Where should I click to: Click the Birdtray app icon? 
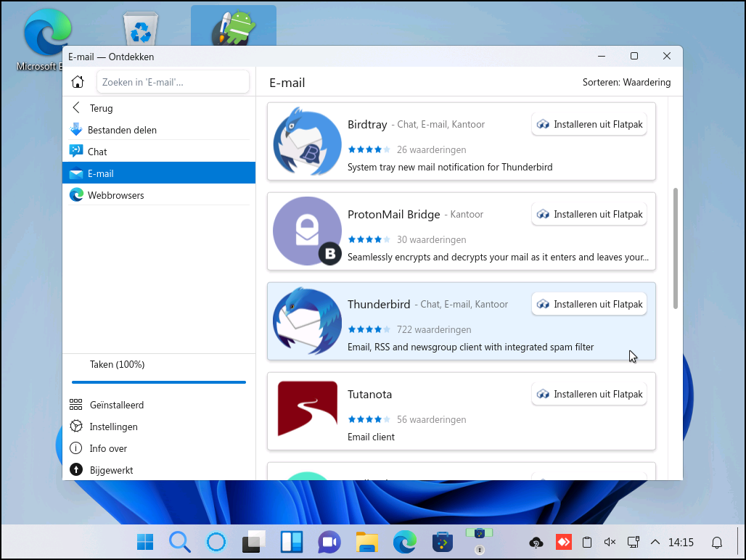[x=308, y=141]
